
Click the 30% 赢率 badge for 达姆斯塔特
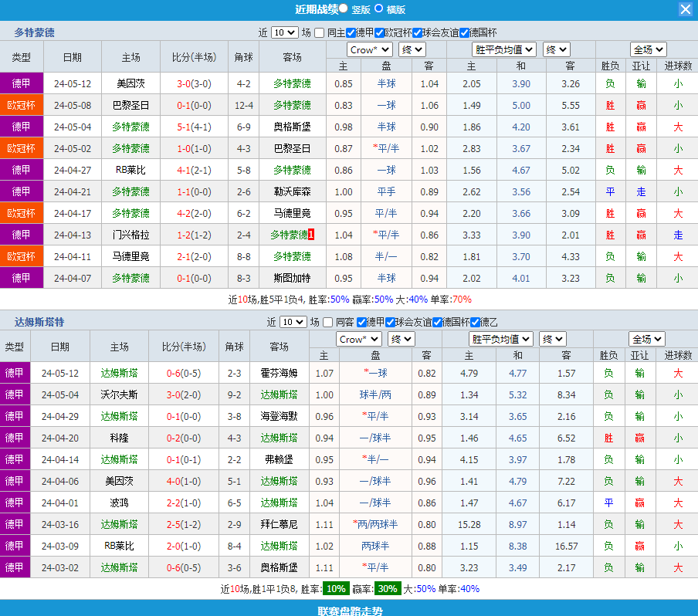[388, 589]
